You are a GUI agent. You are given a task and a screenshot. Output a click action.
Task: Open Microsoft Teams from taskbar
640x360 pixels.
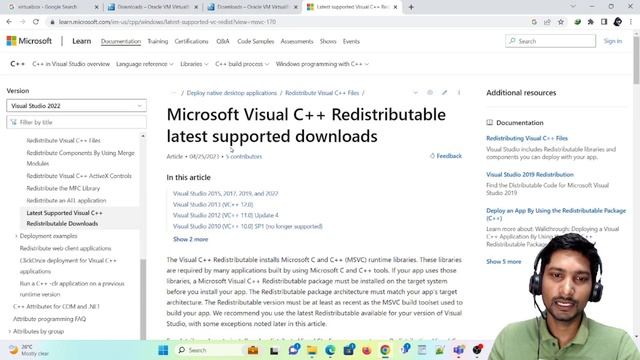pos(458,350)
